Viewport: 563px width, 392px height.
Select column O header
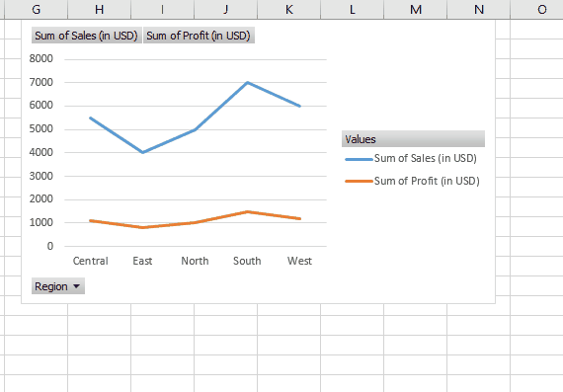click(536, 9)
